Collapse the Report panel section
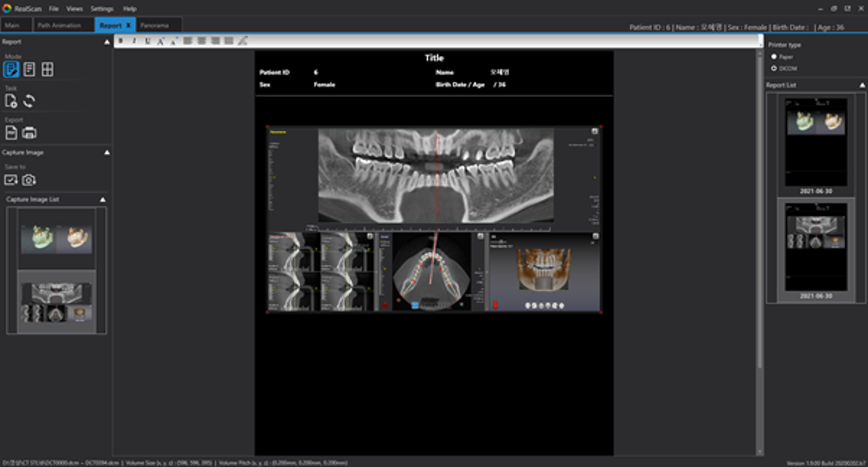 tap(107, 42)
